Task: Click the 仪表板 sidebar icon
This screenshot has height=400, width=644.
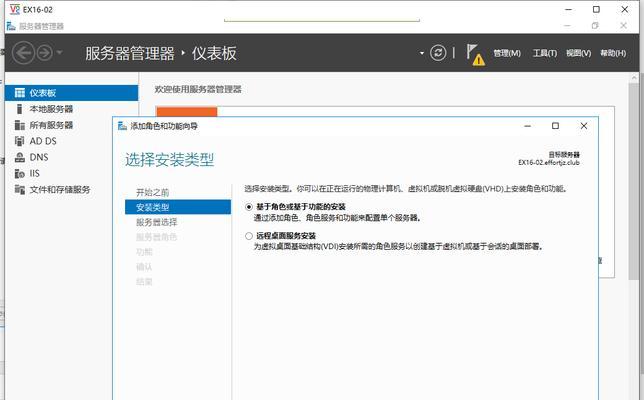Action: (20, 93)
